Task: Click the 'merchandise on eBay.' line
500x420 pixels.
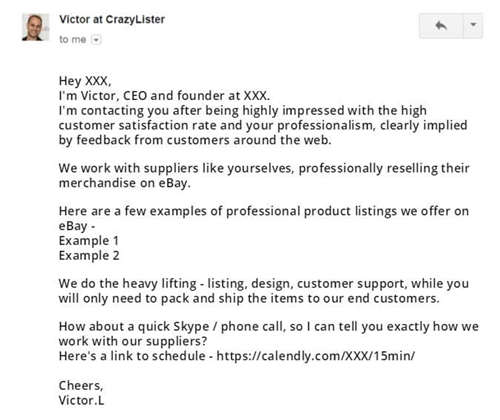Action: pyautogui.click(x=125, y=183)
